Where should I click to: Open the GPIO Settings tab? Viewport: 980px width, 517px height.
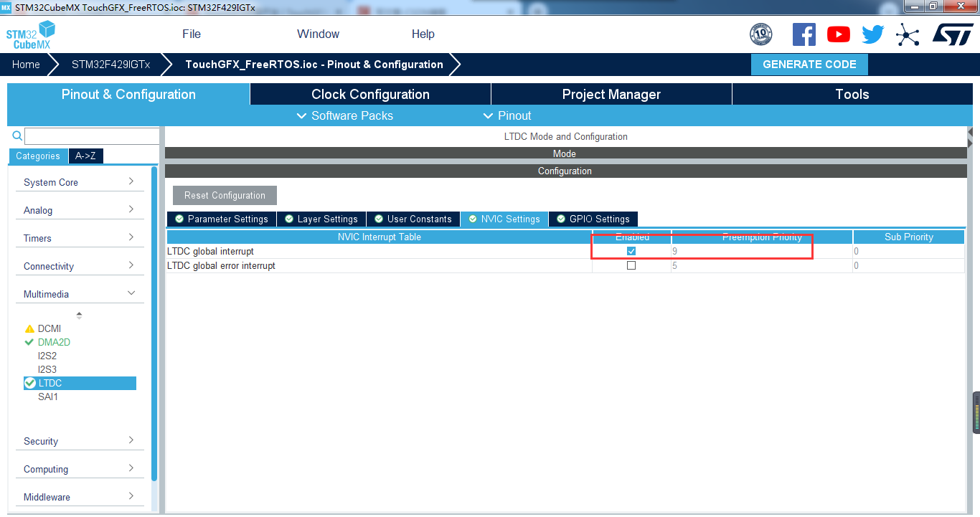[x=593, y=219]
